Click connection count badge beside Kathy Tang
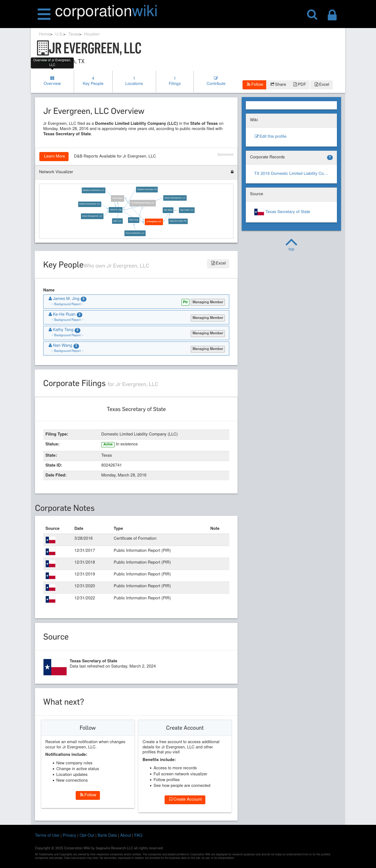This screenshot has width=376, height=868. click(78, 330)
